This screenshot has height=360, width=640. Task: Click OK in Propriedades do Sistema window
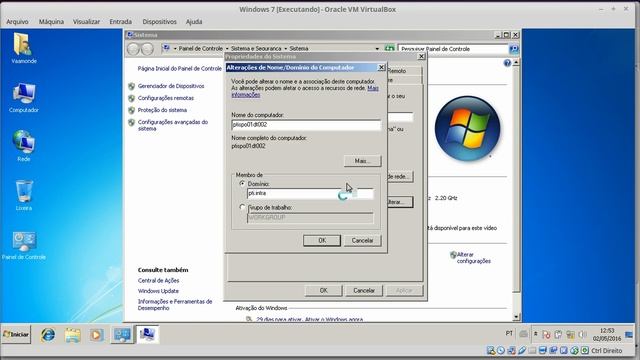tap(323, 290)
